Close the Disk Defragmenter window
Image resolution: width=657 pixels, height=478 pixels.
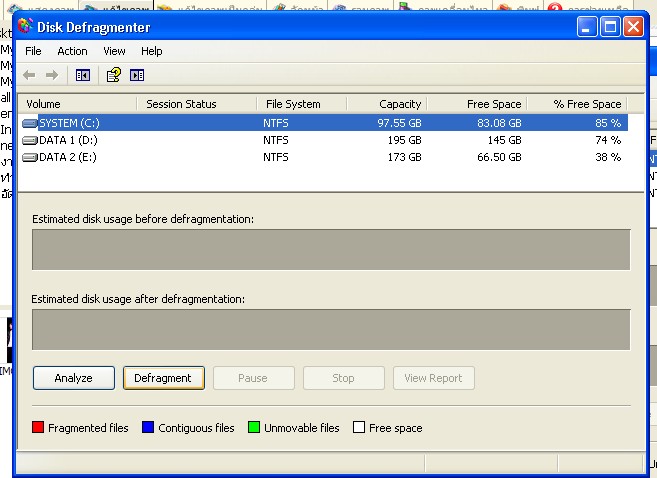(x=634, y=27)
